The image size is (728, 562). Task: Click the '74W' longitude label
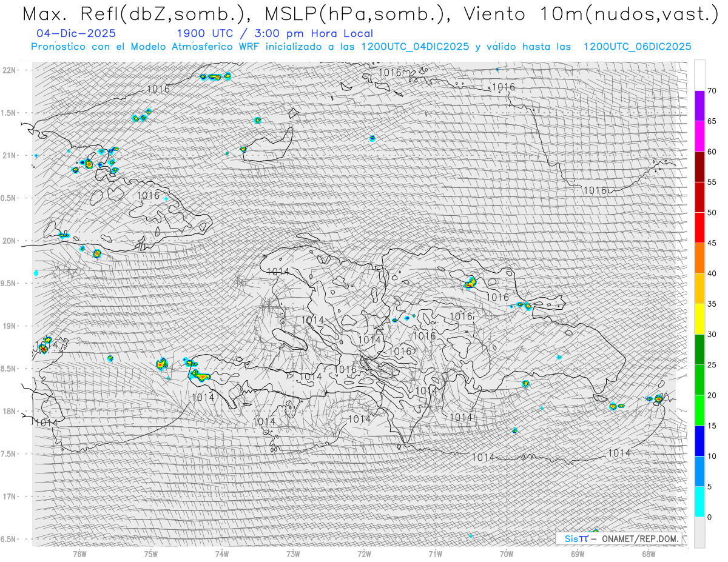pyautogui.click(x=222, y=554)
